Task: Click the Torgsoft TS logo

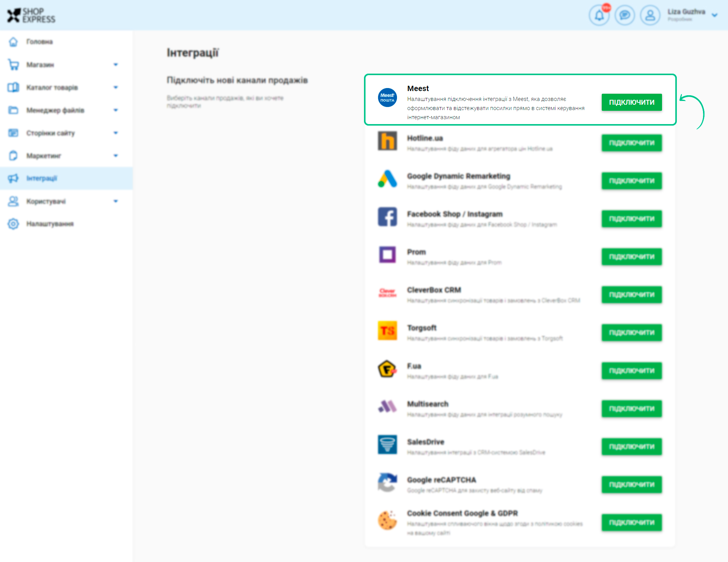Action: (x=387, y=331)
